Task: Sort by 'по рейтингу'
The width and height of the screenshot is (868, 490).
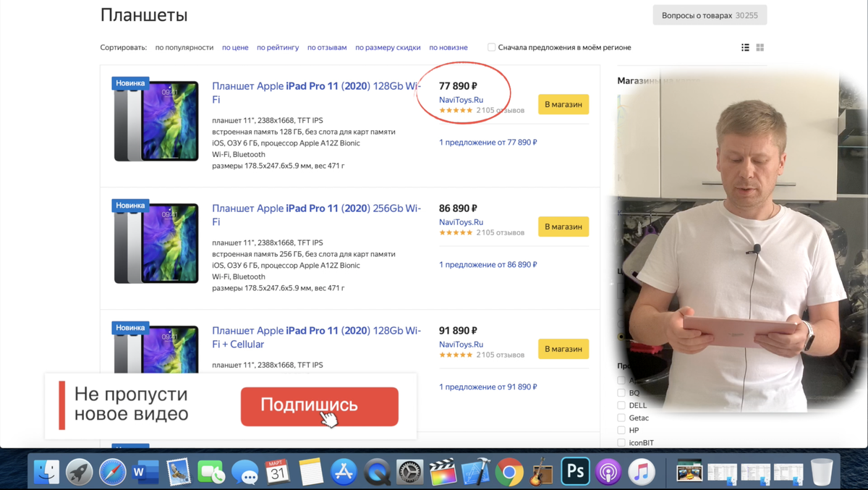Action: [278, 47]
